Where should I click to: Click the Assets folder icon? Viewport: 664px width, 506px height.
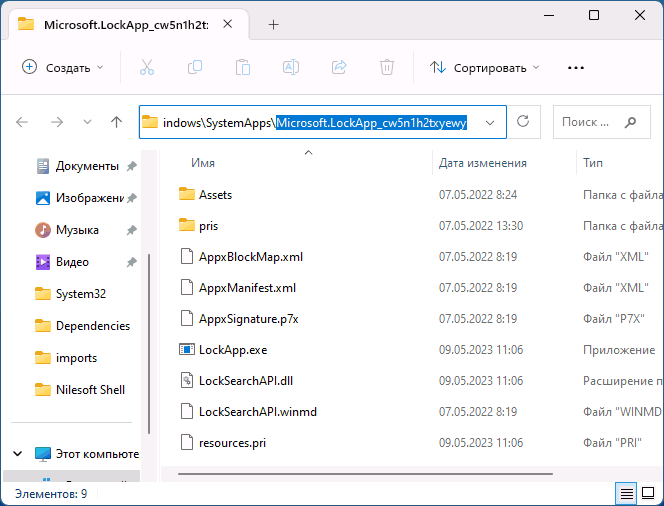coord(187,194)
